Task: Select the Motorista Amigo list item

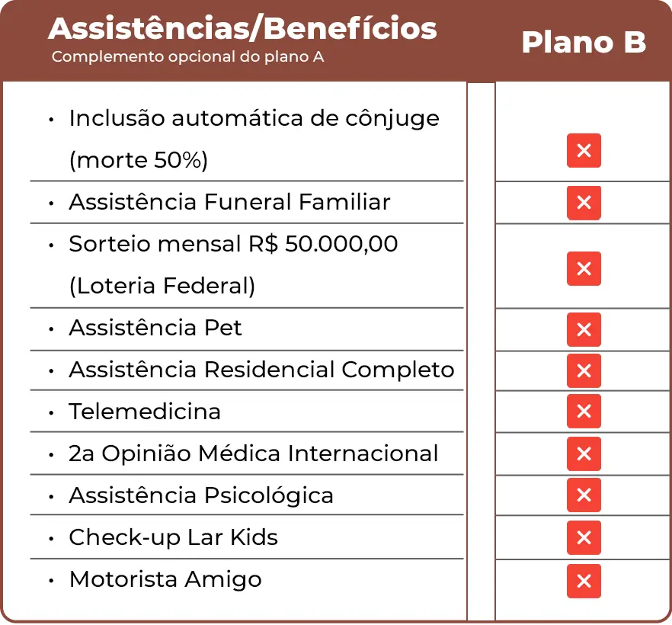Action: [x=165, y=579]
